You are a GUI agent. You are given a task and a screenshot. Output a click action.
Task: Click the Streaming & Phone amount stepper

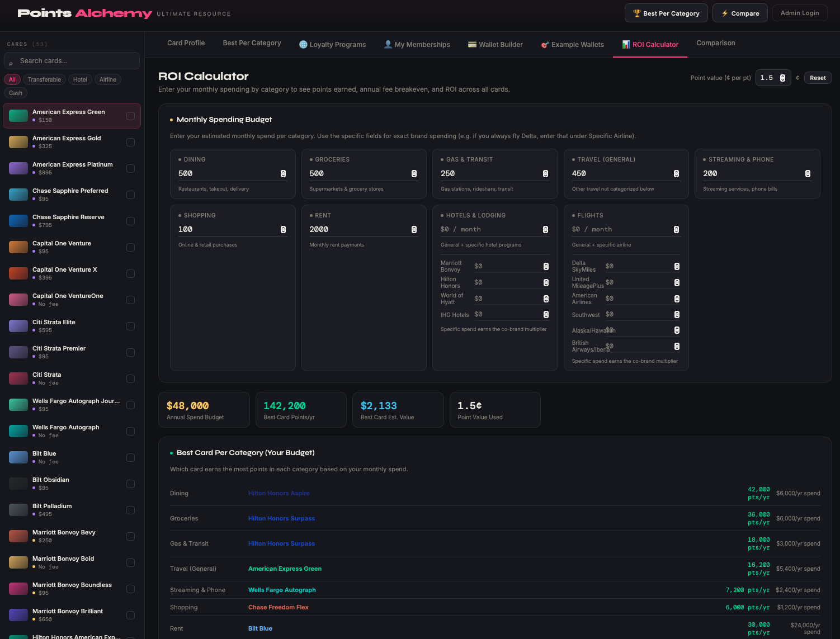808,174
